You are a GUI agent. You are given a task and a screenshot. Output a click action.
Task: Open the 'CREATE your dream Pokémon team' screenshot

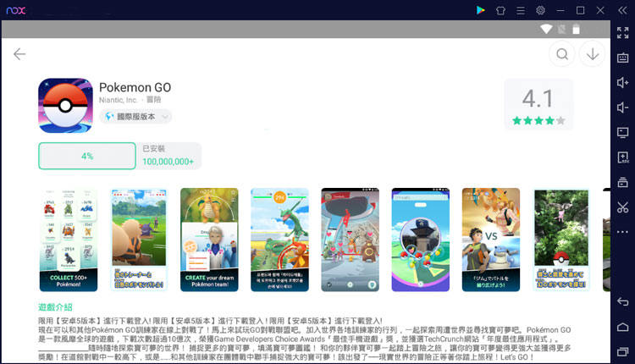pos(209,240)
